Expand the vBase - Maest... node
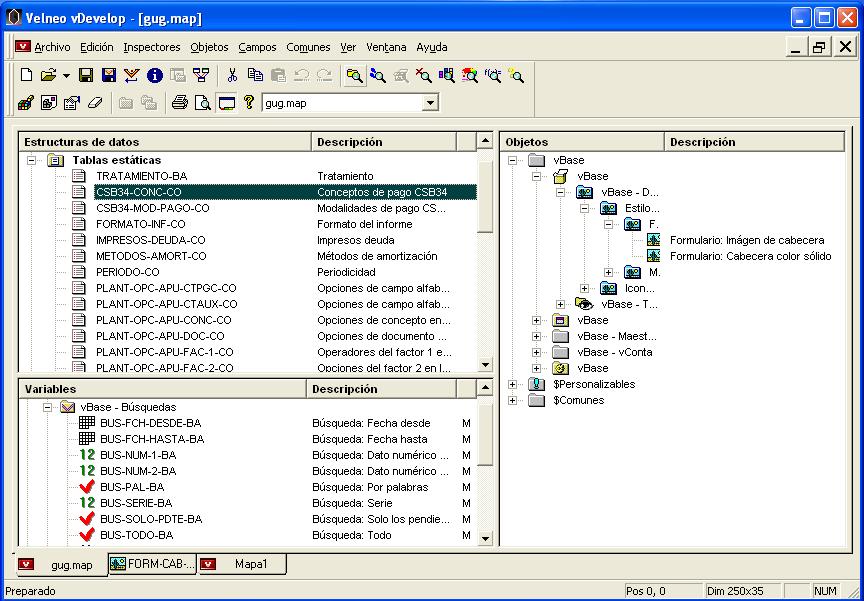The width and height of the screenshot is (864, 601). tap(536, 337)
